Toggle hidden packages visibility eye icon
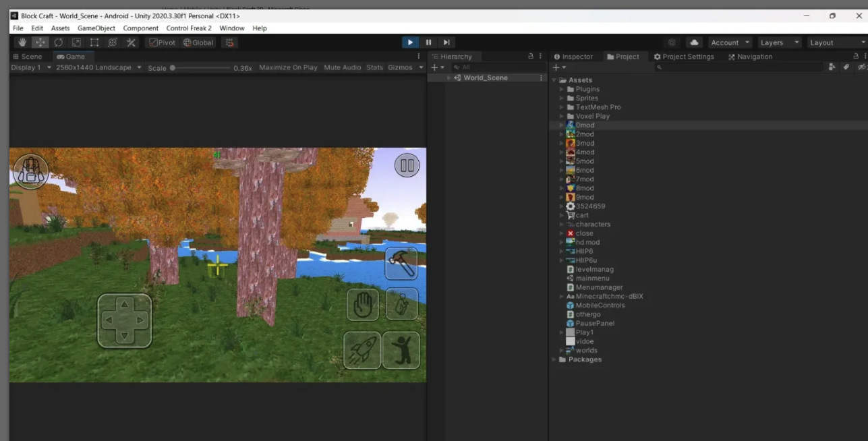This screenshot has width=868, height=441. coord(861,67)
